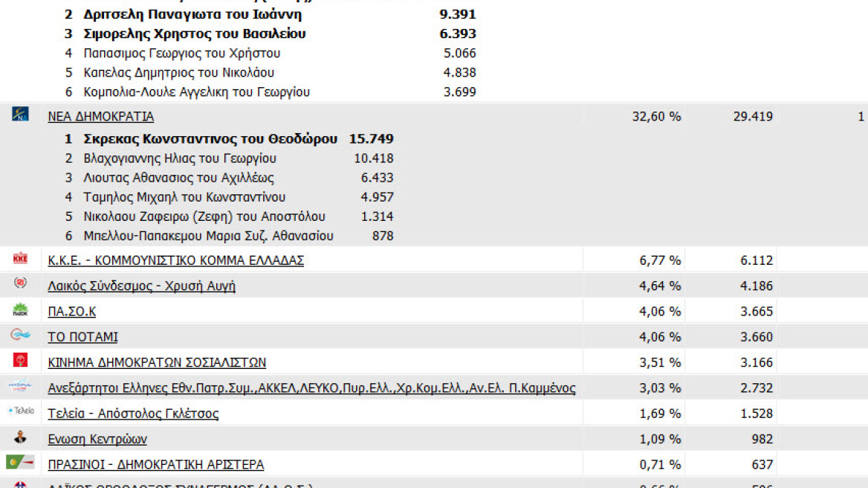
Task: Select candidate Δριτσελη Παναγιωτα του Ιωάννη
Action: click(x=192, y=14)
